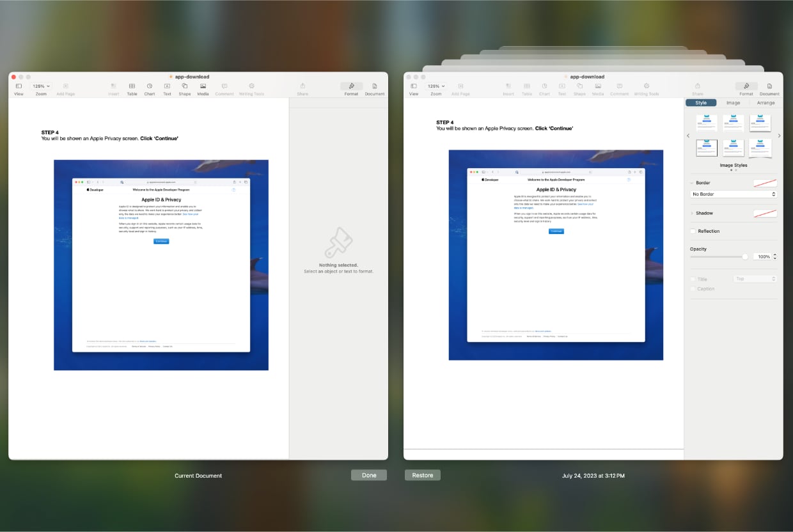Screen dimensions: 793x532
Task: Click Table icon in current document toolbar
Action: [132, 86]
